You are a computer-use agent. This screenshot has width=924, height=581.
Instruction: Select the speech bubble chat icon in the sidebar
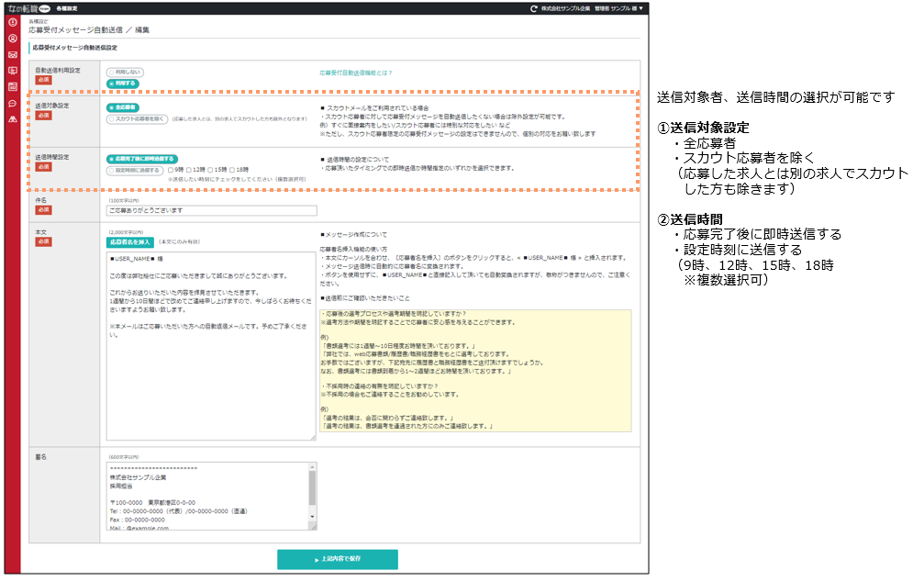click(13, 105)
